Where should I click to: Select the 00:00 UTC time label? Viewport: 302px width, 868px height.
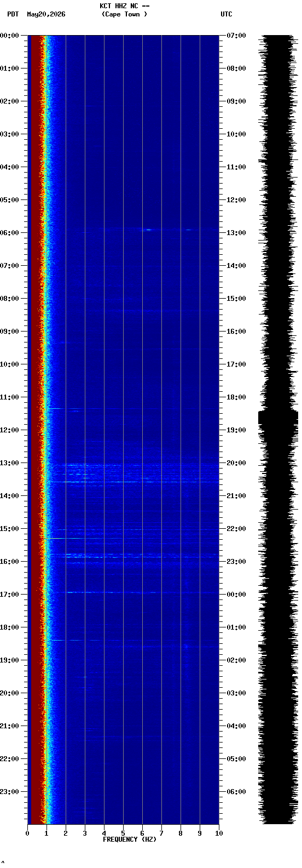point(236,595)
